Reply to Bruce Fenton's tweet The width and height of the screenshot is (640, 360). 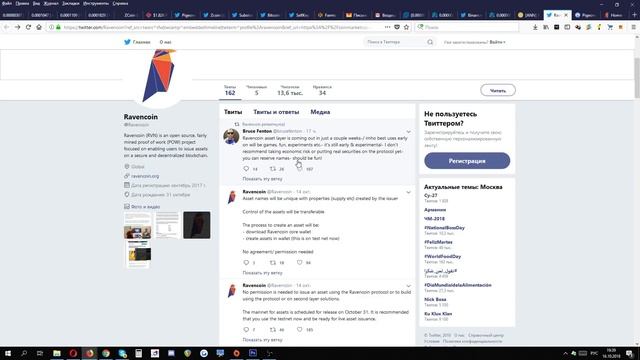(x=246, y=169)
